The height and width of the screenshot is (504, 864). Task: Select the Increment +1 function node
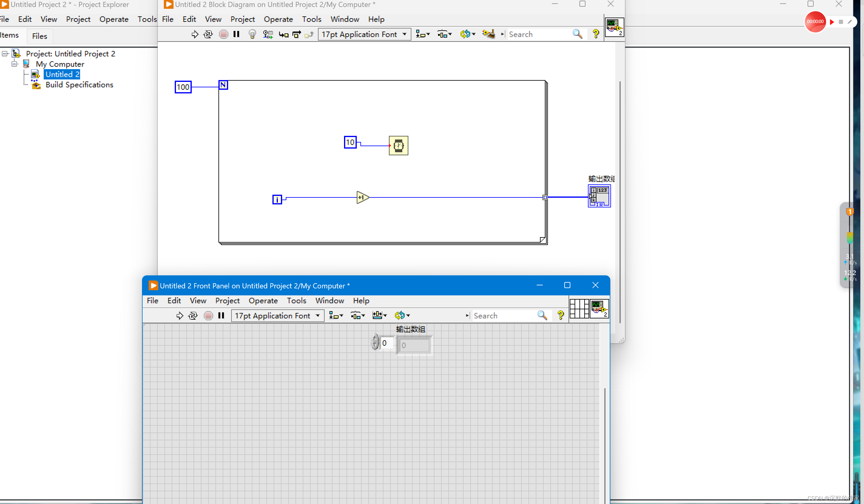point(362,197)
